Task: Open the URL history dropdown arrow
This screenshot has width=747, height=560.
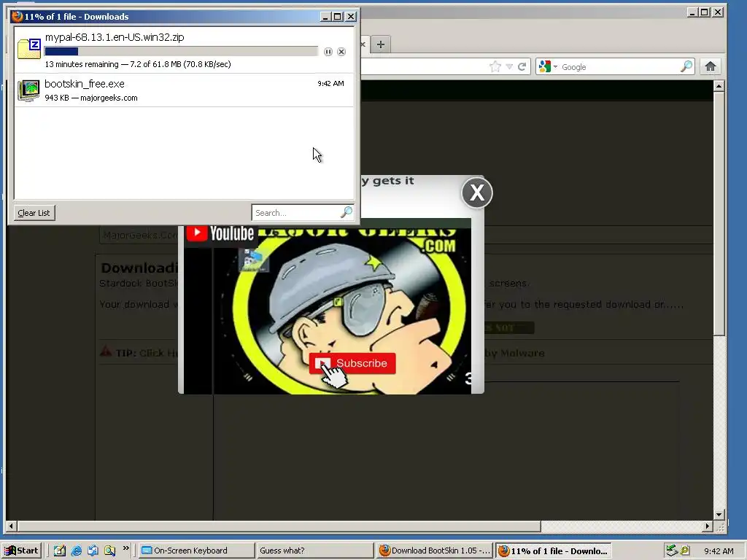Action: [x=509, y=66]
